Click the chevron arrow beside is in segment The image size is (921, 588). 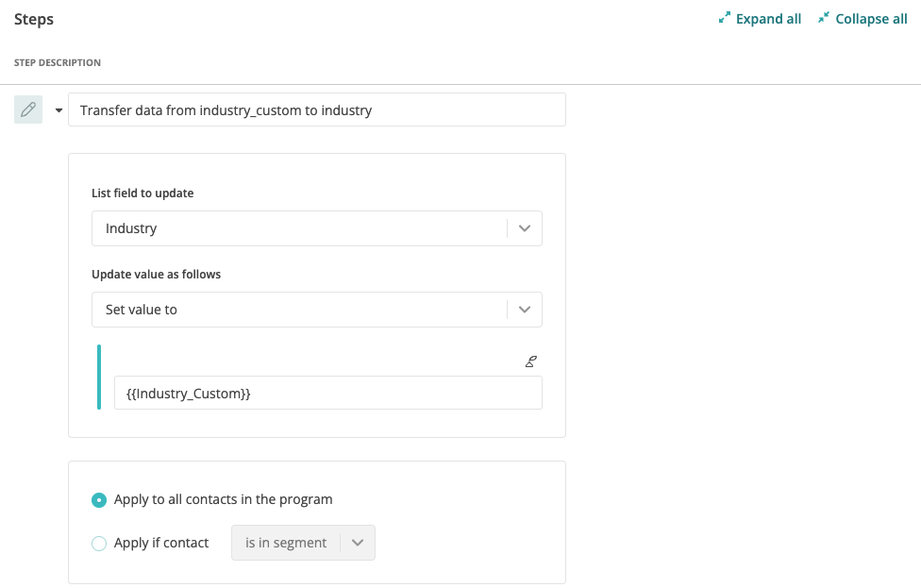click(x=358, y=543)
